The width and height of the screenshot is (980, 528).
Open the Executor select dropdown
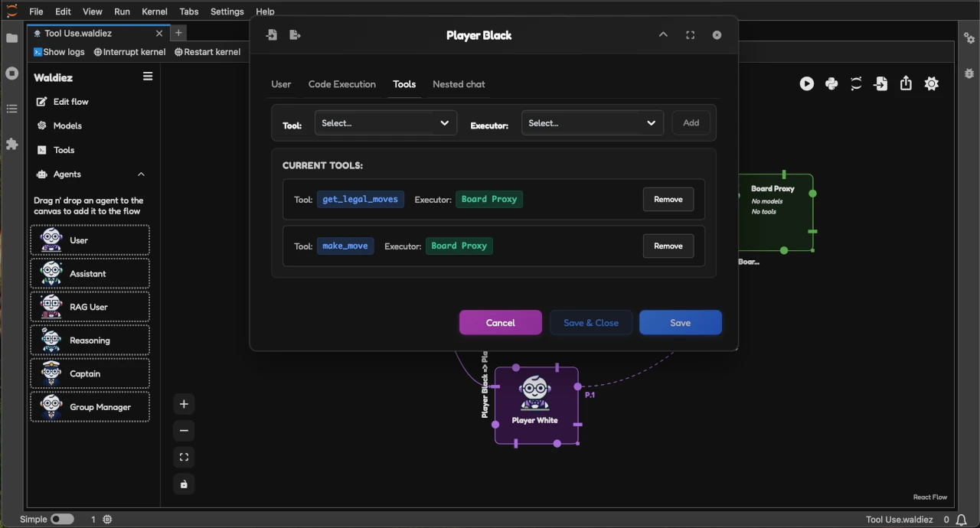[x=592, y=123]
